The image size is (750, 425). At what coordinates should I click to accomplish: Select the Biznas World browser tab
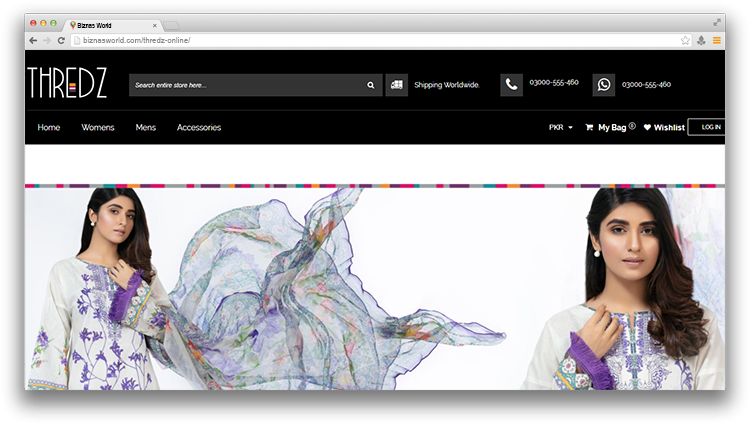[x=112, y=25]
